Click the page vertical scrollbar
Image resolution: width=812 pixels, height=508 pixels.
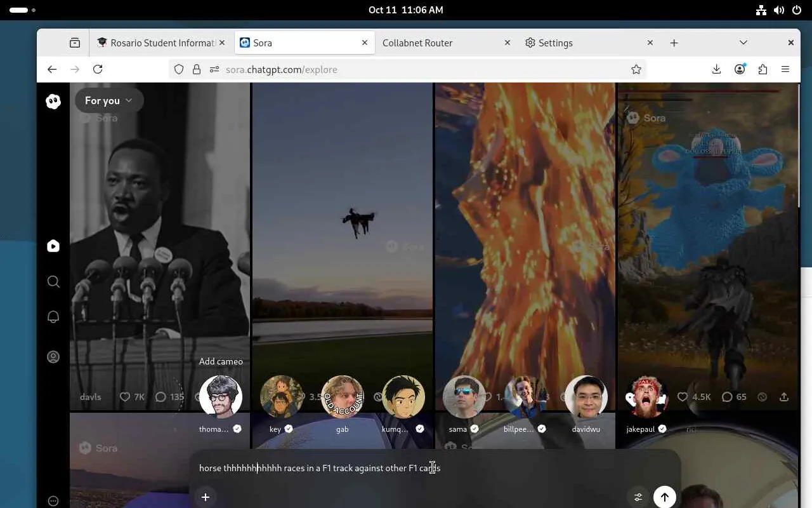click(x=799, y=146)
